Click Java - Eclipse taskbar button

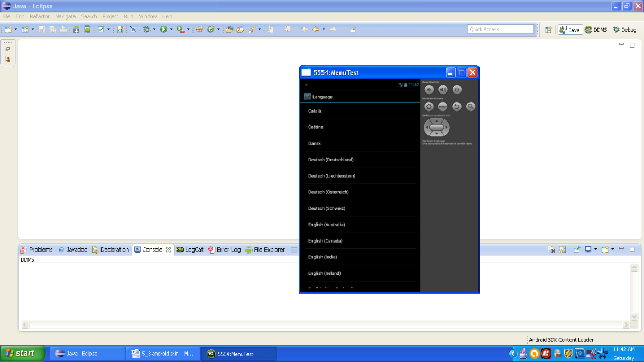88,354
